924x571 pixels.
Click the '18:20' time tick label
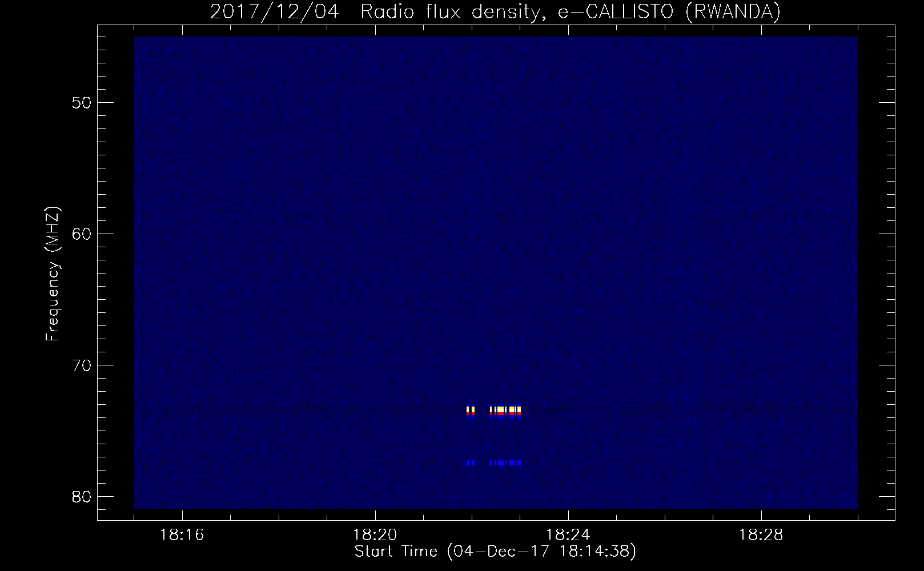click(x=375, y=535)
